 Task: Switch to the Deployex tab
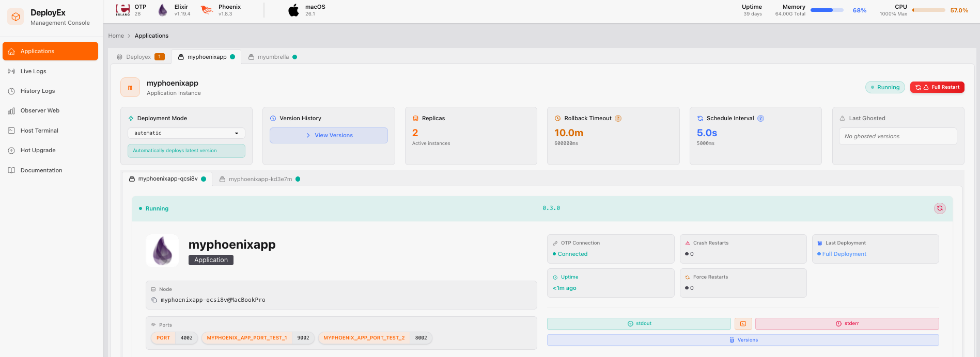click(140, 57)
